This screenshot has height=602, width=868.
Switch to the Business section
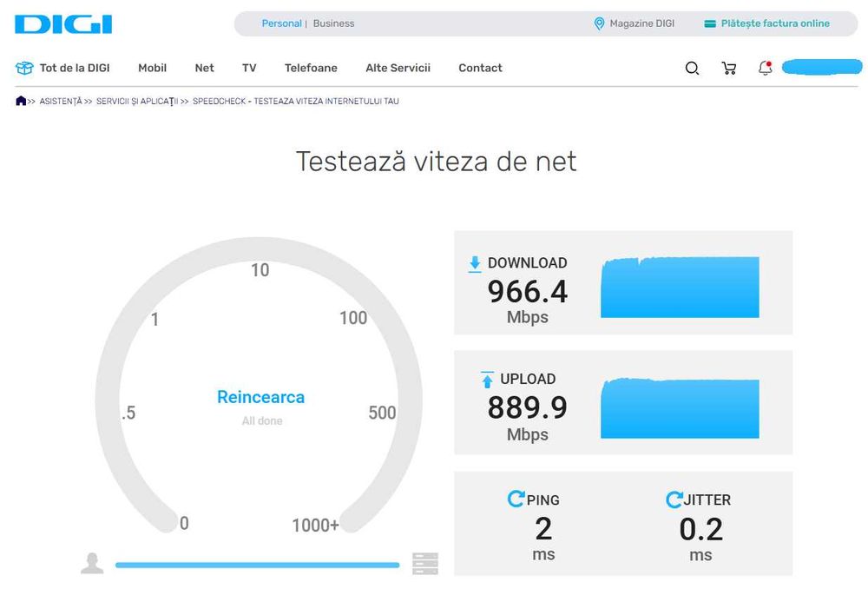click(x=333, y=23)
